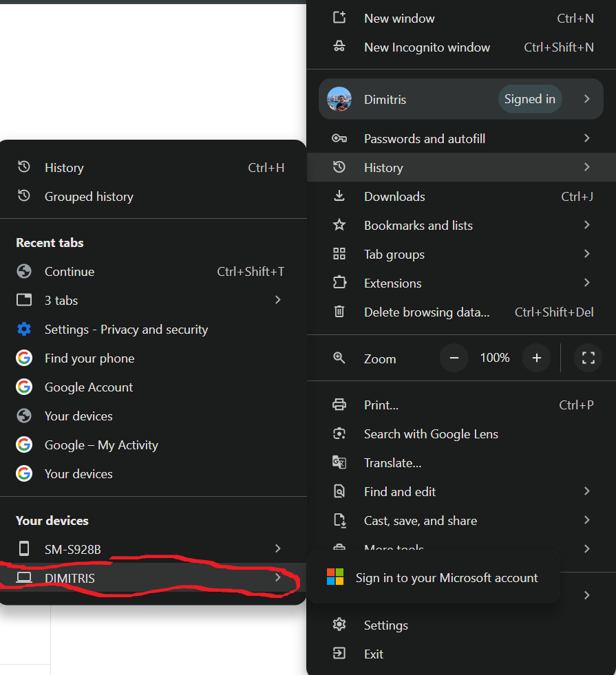Viewport: 616px width, 675px height.
Task: Select Delete browsing data menu entry
Action: click(x=461, y=312)
